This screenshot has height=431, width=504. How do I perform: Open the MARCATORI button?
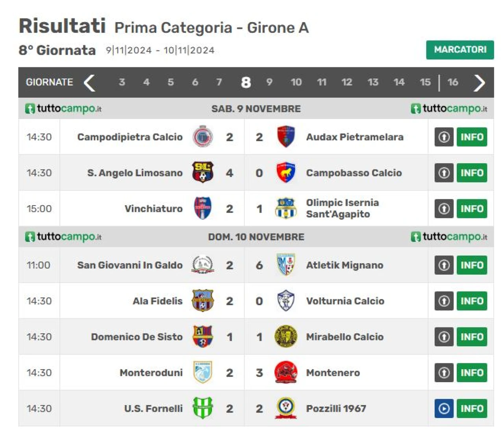point(460,50)
